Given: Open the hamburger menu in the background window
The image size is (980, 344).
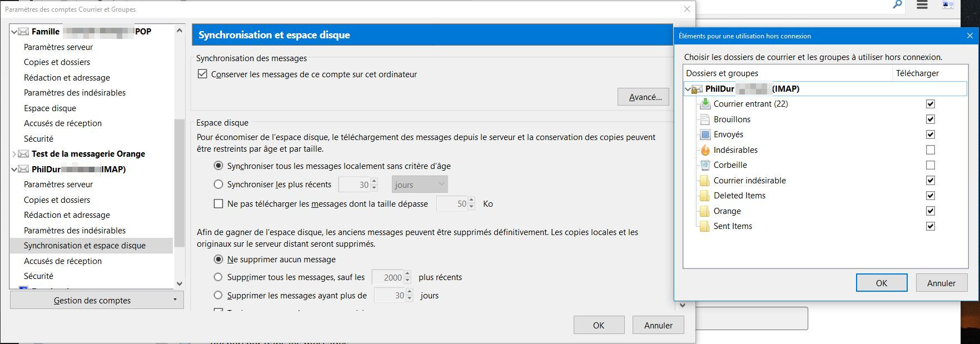Looking at the screenshot, I should click(922, 5).
